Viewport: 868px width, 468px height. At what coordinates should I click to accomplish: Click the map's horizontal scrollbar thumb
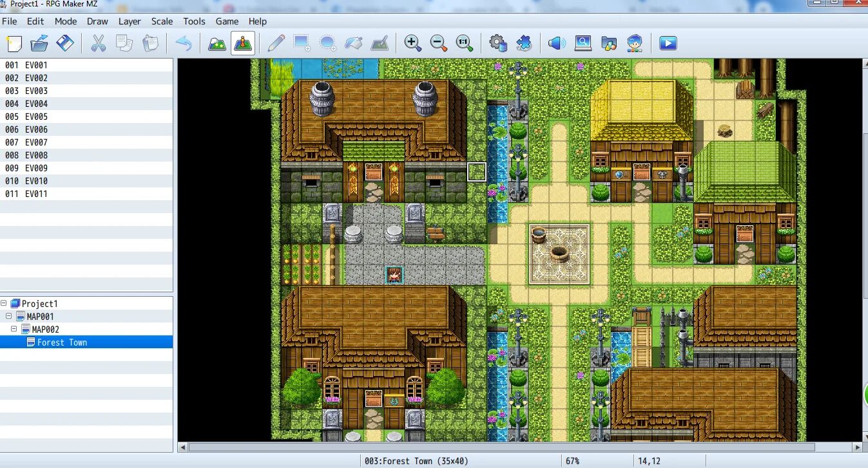[x=501, y=447]
